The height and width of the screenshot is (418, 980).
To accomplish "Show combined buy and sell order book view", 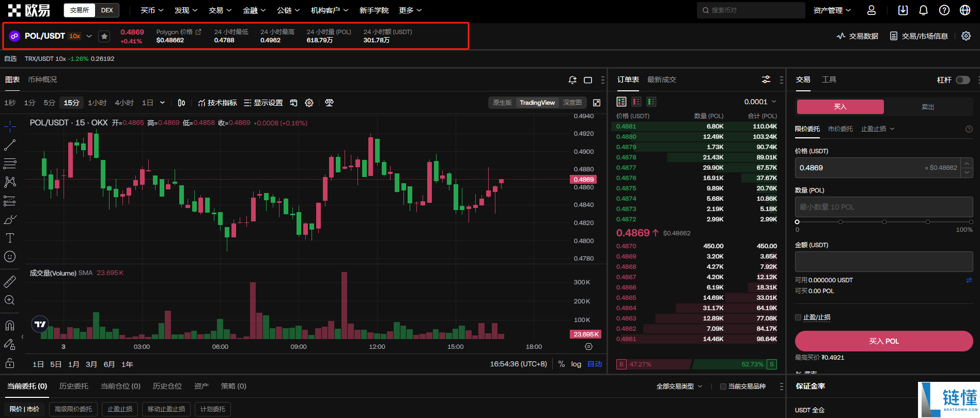I will (621, 102).
